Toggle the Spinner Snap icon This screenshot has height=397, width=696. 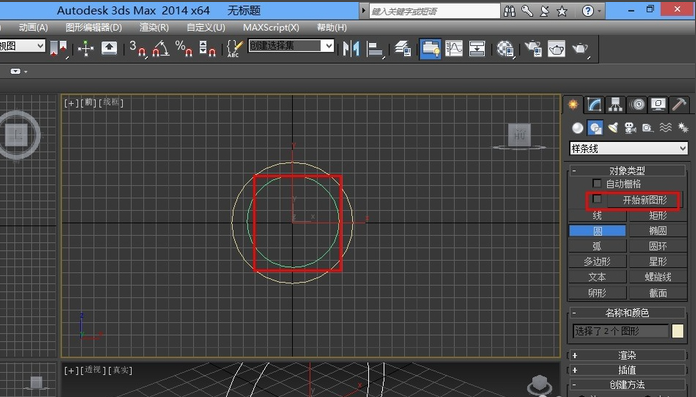[207, 48]
